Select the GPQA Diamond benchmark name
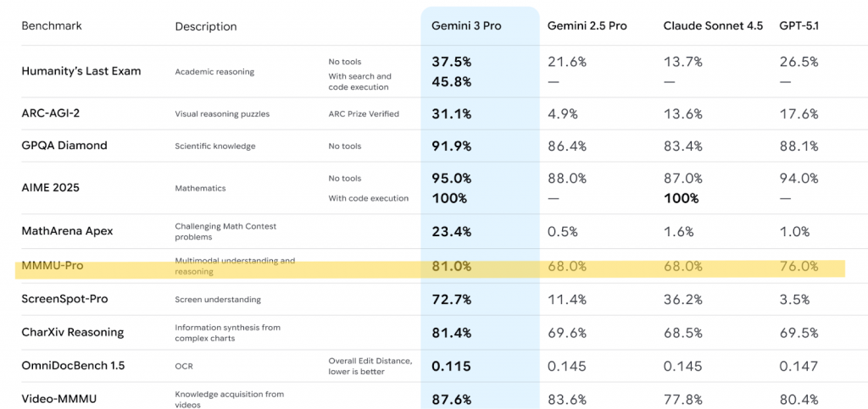Viewport: 868px width, 409px height. (x=64, y=146)
